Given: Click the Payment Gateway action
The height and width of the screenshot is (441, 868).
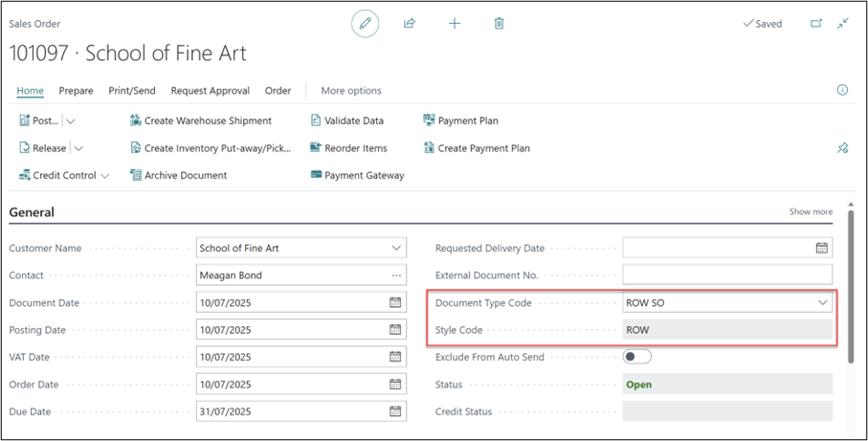Looking at the screenshot, I should 357,175.
